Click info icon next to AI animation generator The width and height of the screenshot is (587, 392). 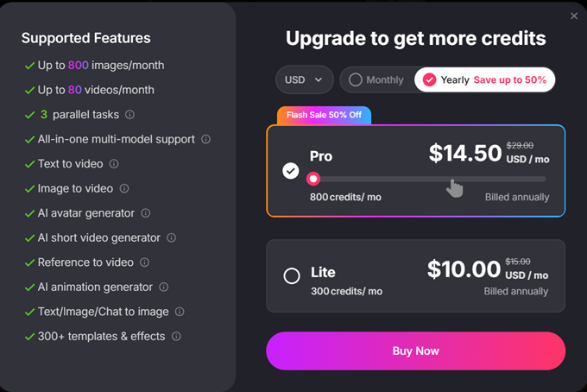[x=164, y=287]
